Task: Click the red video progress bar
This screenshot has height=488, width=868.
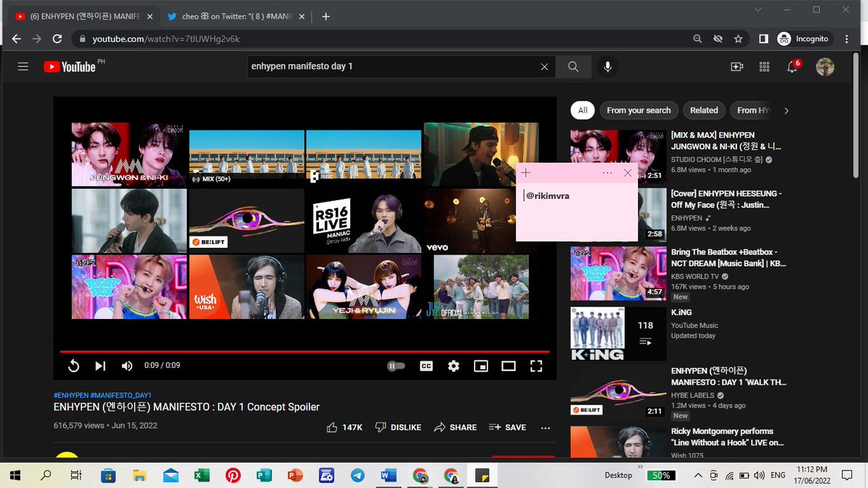Action: [304, 351]
